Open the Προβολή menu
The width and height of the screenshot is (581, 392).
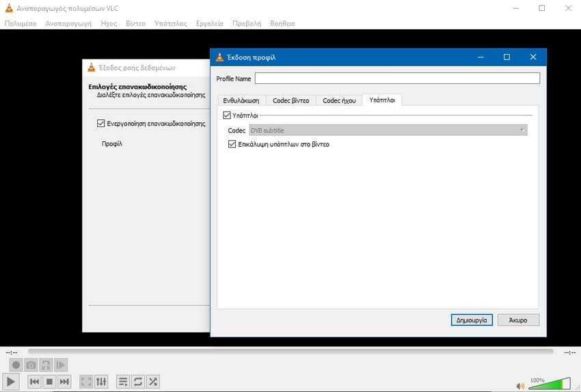click(x=247, y=23)
